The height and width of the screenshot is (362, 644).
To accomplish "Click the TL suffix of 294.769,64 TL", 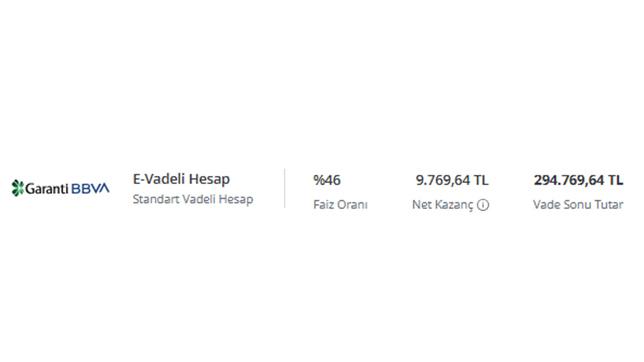I will [615, 180].
